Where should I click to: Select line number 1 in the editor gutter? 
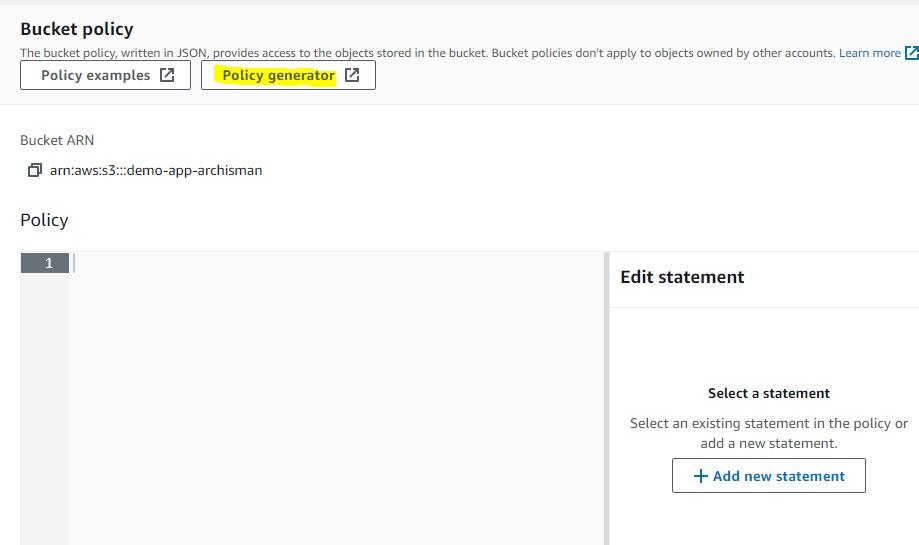click(45, 263)
